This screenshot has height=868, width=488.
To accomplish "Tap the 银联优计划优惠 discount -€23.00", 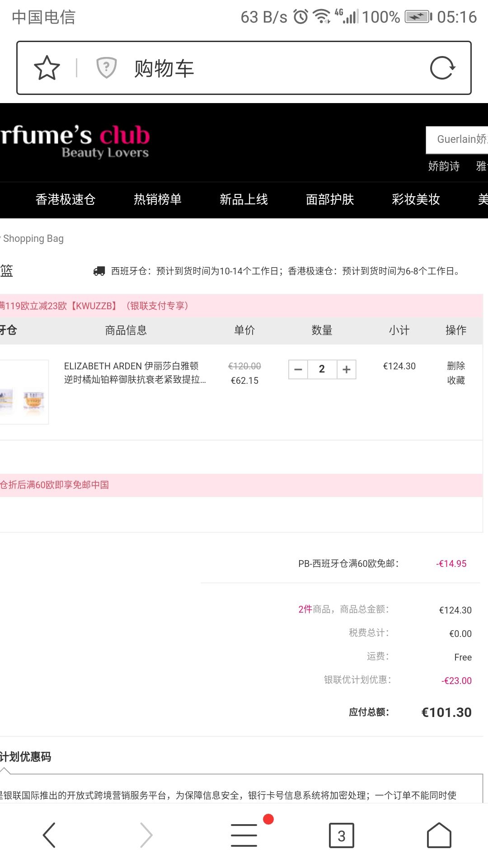I will click(x=456, y=681).
